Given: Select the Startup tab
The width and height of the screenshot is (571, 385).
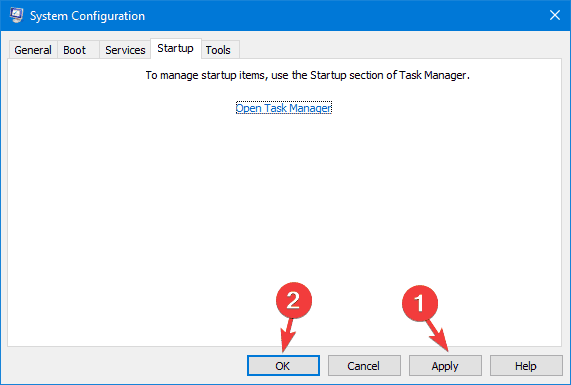Looking at the screenshot, I should [x=176, y=48].
